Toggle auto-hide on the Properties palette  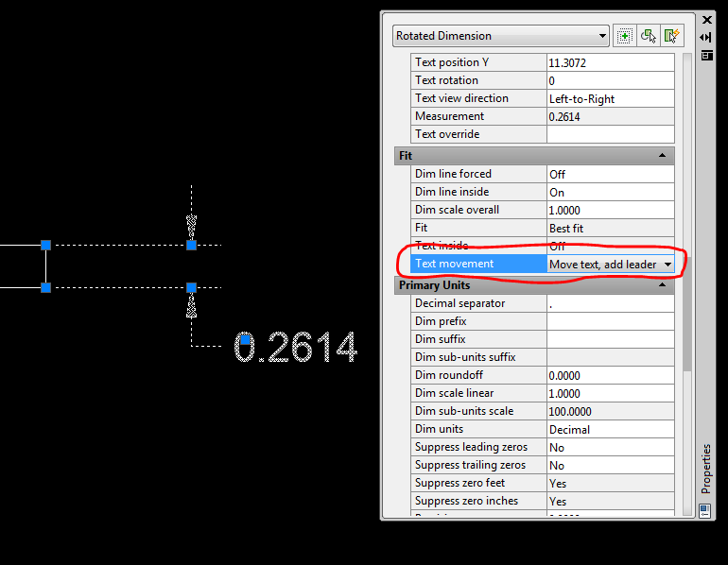click(706, 37)
